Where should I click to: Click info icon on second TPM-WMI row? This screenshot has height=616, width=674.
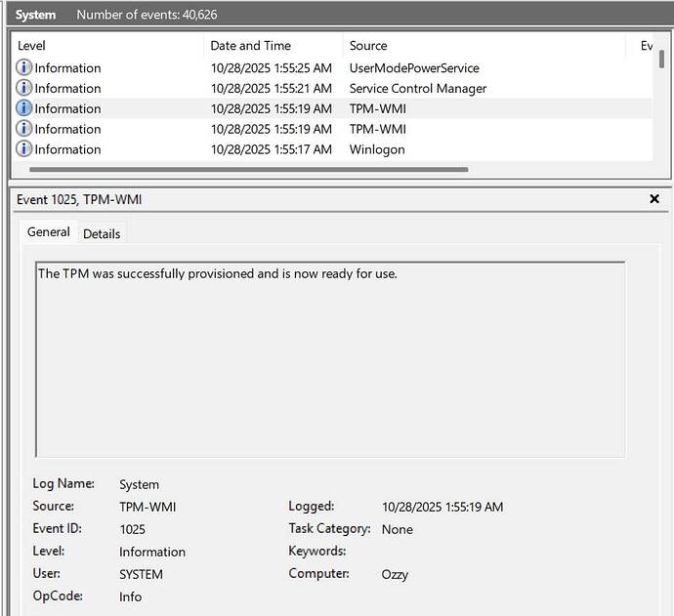[x=24, y=129]
